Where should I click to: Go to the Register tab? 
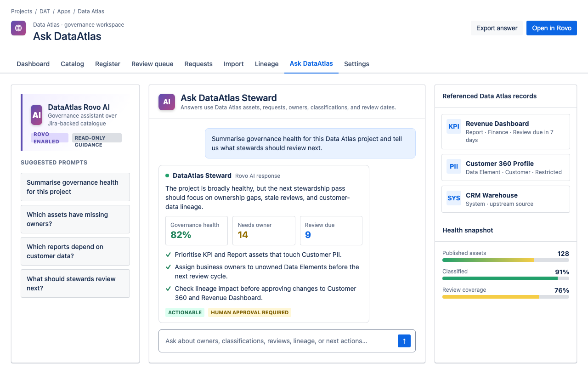click(108, 64)
